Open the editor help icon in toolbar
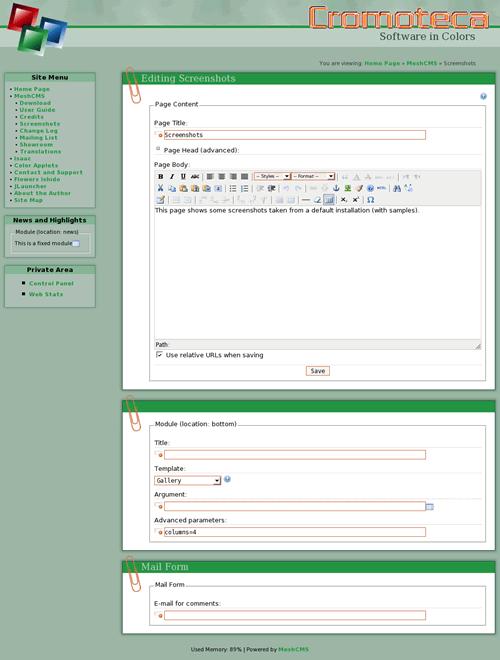The width and height of the screenshot is (500, 660). (x=370, y=188)
